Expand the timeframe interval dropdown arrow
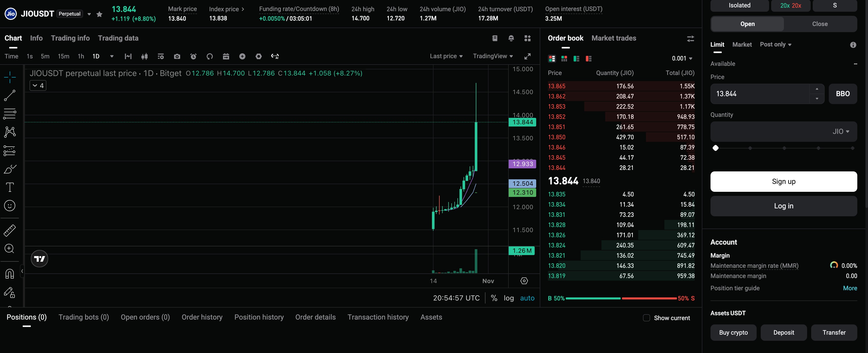Screen dimensions: 868x353 tap(112, 56)
